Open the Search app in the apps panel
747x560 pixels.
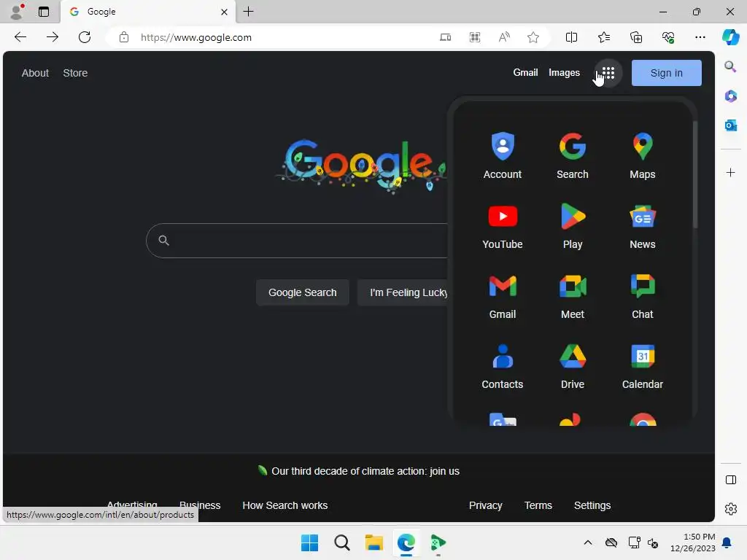[x=572, y=155]
